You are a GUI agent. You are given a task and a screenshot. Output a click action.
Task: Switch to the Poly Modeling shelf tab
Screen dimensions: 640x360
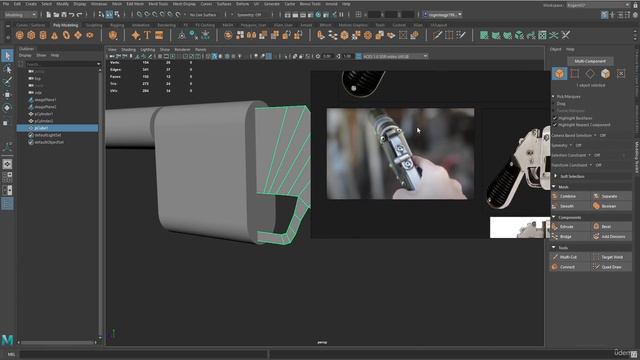click(65, 25)
